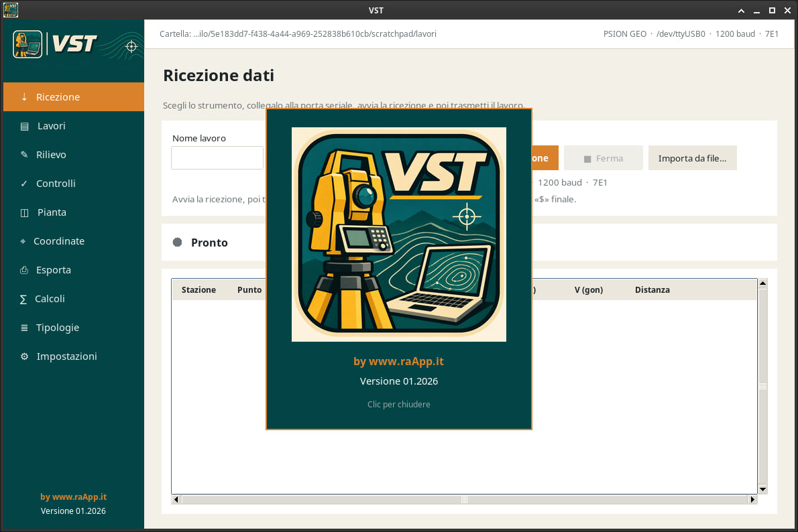
Task: Click the VST logo in the sidebar header
Action: tap(55, 44)
